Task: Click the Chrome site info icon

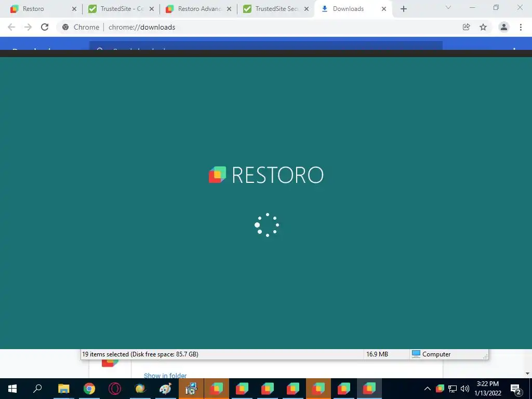Action: point(66,27)
